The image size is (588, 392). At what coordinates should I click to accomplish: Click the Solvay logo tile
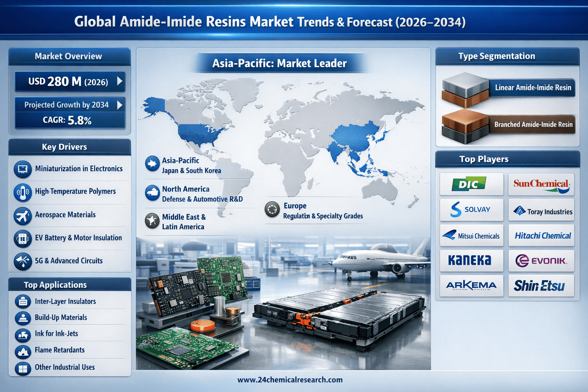tap(471, 209)
